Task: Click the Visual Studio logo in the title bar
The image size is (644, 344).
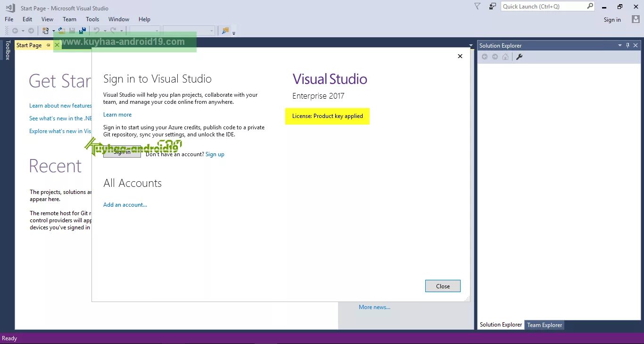Action: [x=10, y=8]
